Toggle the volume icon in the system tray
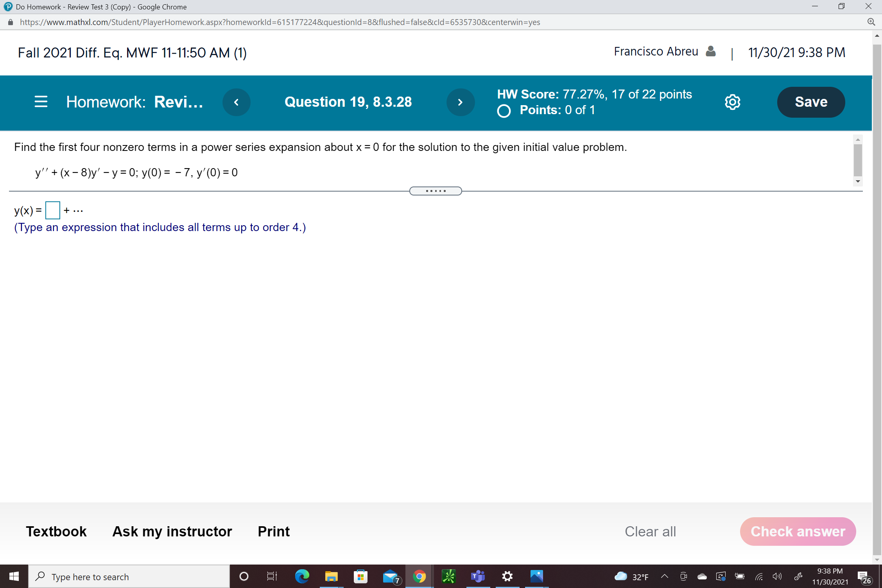This screenshot has width=882, height=588. tap(777, 576)
